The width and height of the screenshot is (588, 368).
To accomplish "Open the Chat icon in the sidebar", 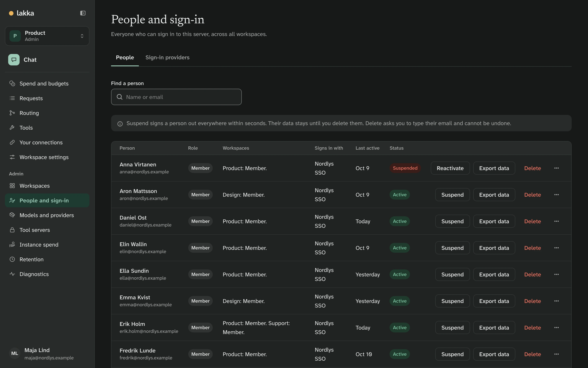I will [x=14, y=60].
